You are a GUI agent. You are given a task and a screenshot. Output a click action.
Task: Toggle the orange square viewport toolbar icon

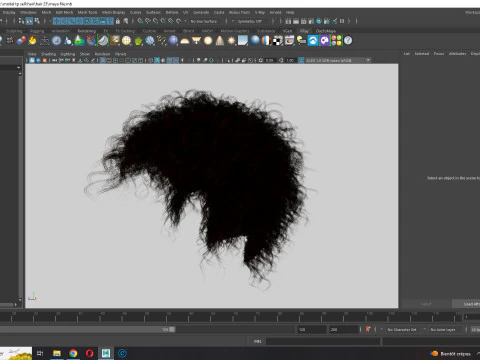(x=44, y=60)
